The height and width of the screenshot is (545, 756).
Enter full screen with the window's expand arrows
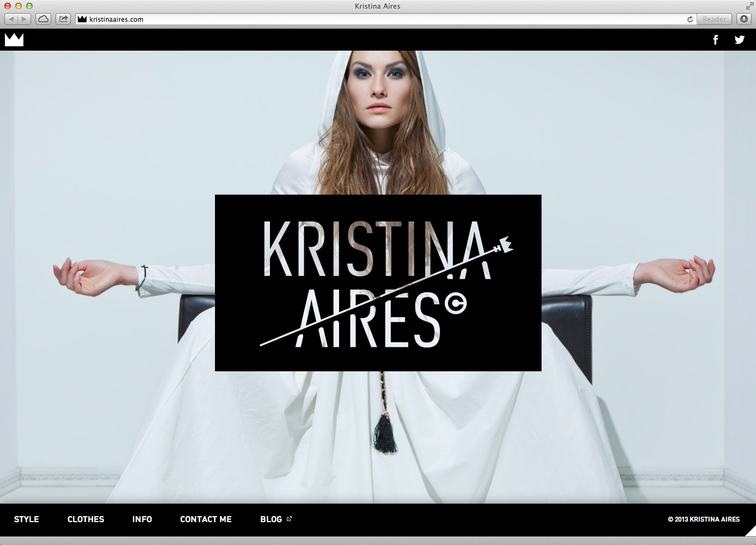tap(749, 6)
